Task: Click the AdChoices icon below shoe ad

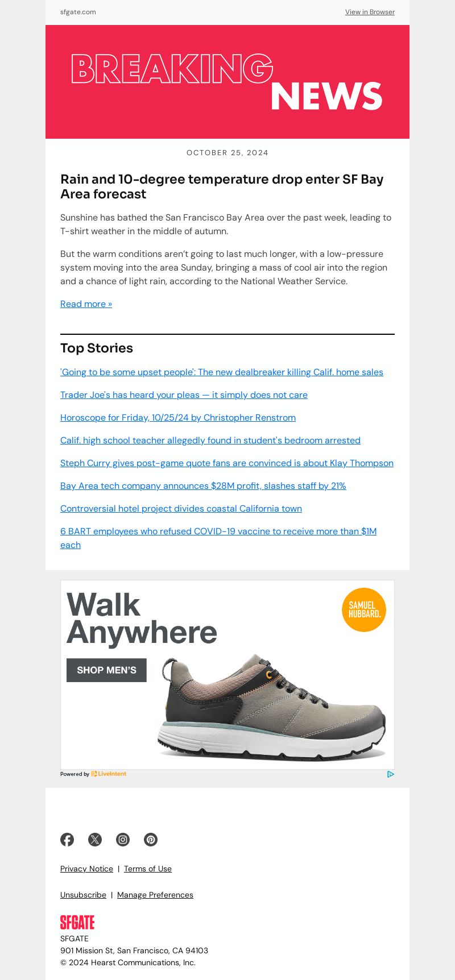Action: 391,774
